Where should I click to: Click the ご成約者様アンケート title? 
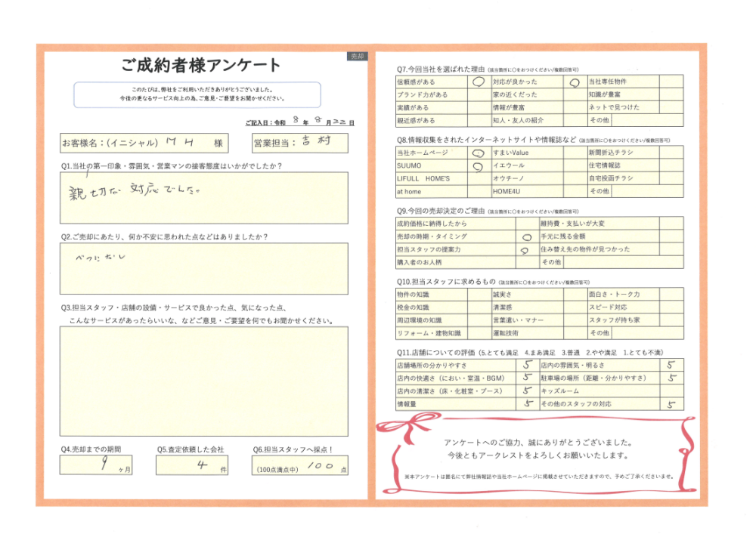[x=201, y=65]
